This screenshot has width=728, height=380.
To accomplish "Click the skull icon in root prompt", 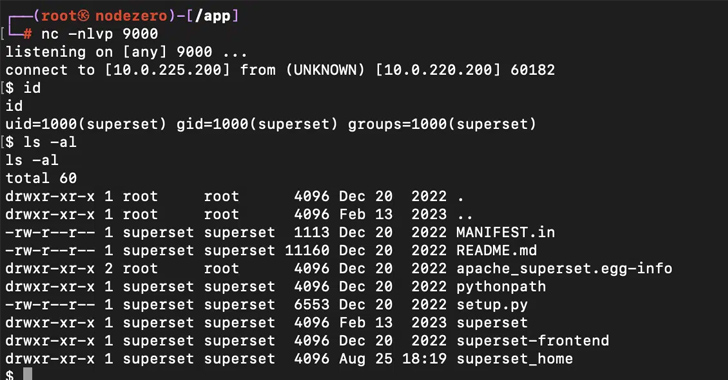I will pos(84,16).
